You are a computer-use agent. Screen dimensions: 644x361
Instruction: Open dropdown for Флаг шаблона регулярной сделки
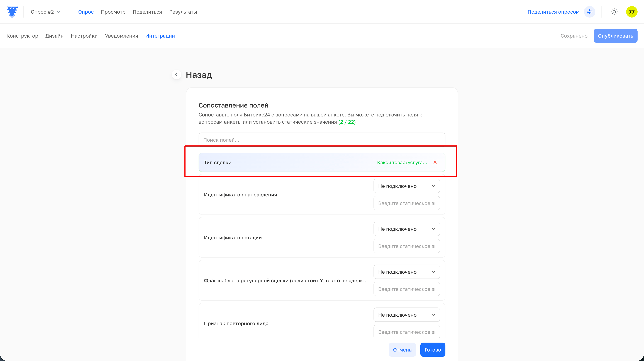(x=406, y=272)
